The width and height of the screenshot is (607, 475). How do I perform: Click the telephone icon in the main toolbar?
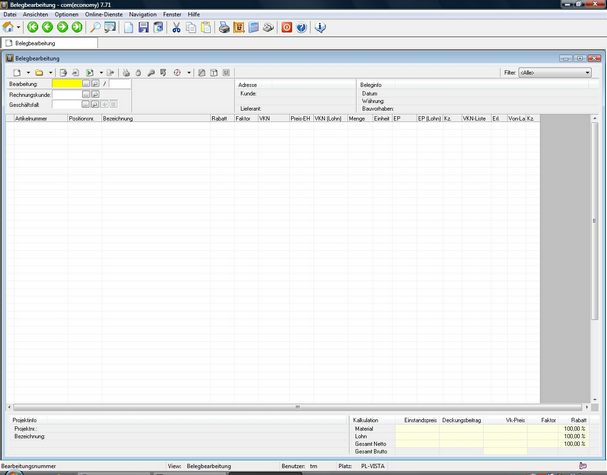click(x=268, y=27)
